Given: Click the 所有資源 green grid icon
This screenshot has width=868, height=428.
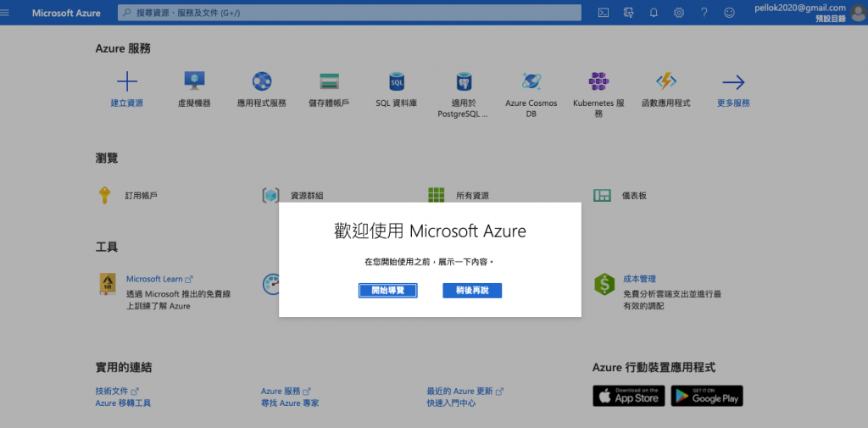Looking at the screenshot, I should click(x=437, y=196).
